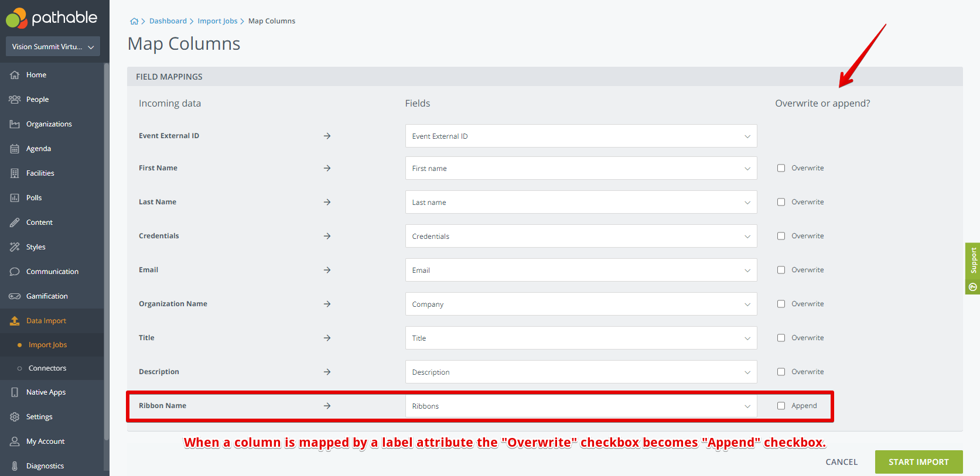The image size is (980, 476).
Task: Open the Gamification menu item
Action: (x=52, y=296)
